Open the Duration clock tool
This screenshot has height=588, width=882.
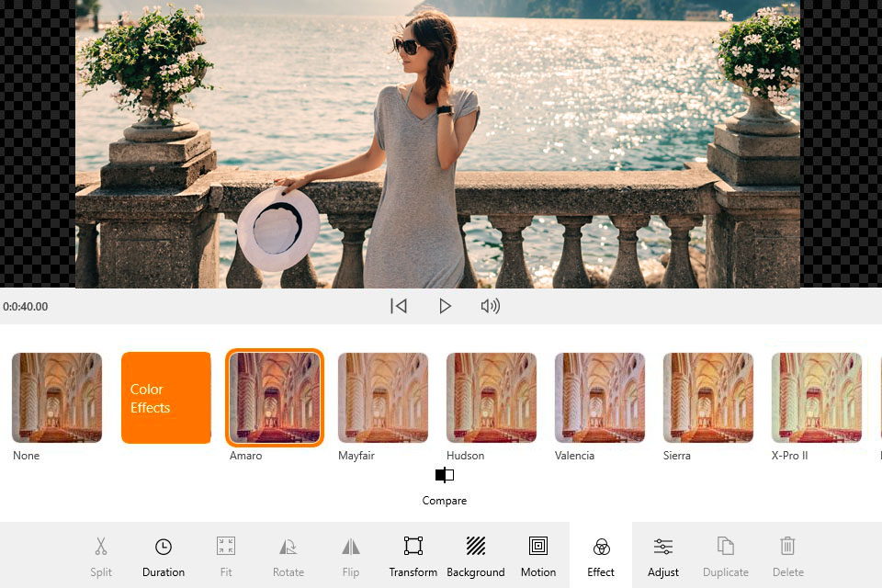tap(164, 555)
